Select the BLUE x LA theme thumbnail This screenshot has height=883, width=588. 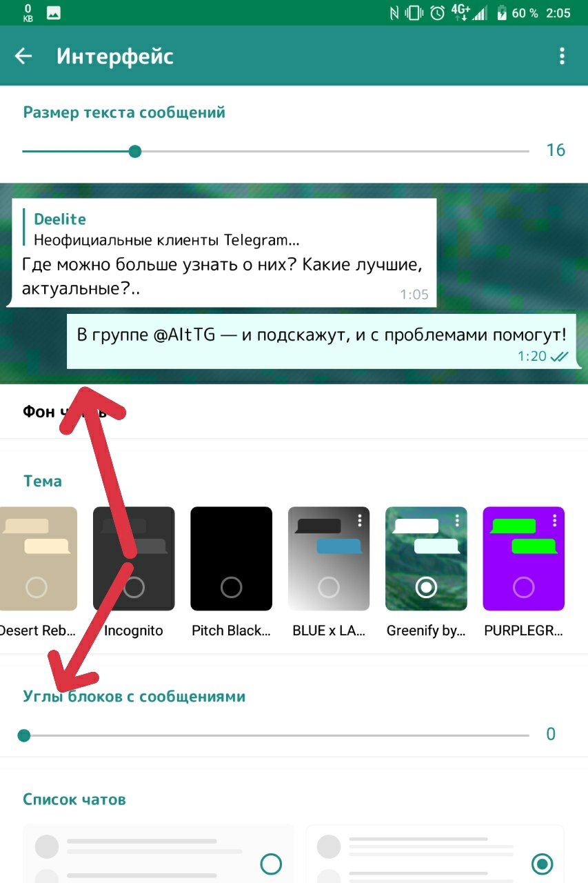click(329, 559)
